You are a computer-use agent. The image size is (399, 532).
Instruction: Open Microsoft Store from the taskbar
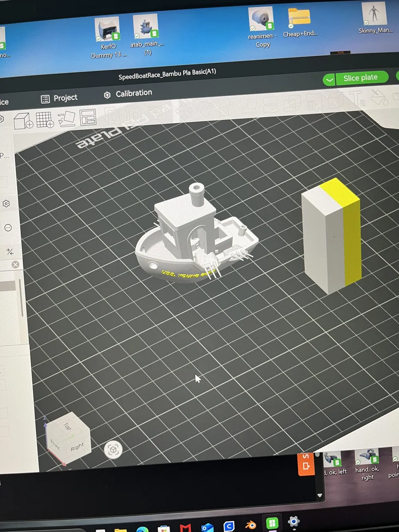pyautogui.click(x=164, y=529)
